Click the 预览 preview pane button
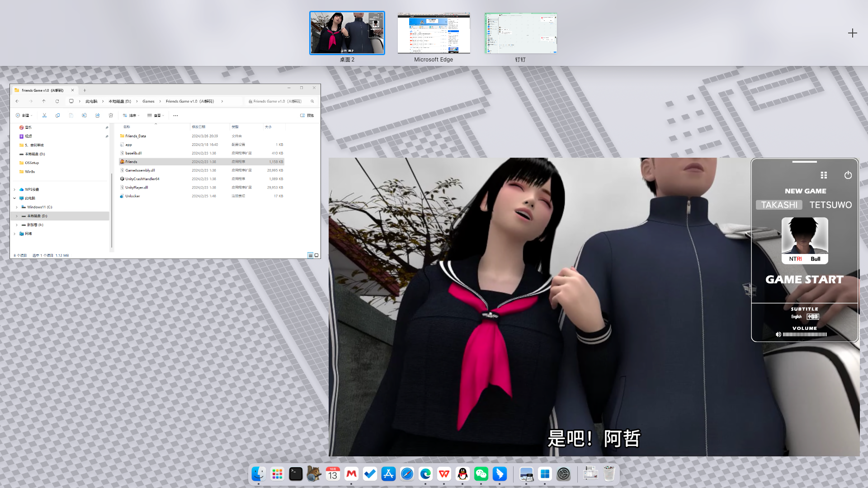This screenshot has height=488, width=868. click(307, 115)
